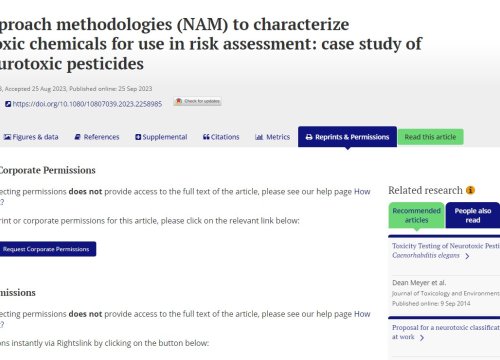Click the References book icon
Screen dimensions: 500x360
pos(77,137)
